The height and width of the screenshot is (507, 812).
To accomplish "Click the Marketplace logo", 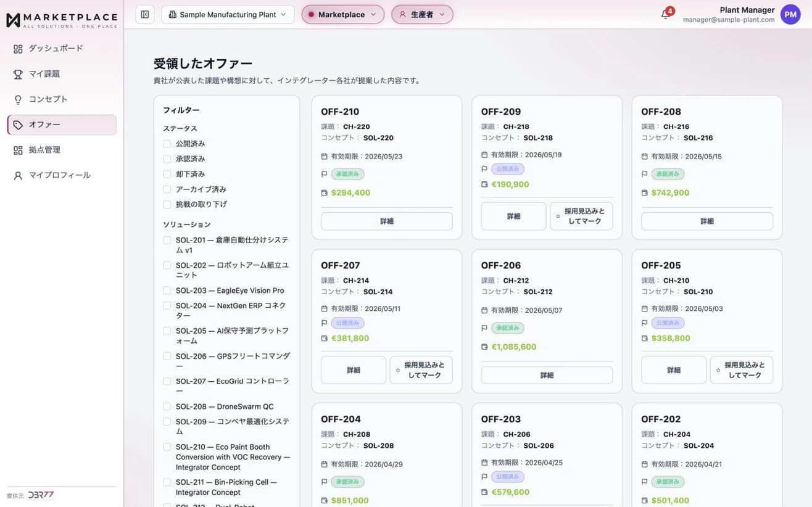I will (x=62, y=20).
